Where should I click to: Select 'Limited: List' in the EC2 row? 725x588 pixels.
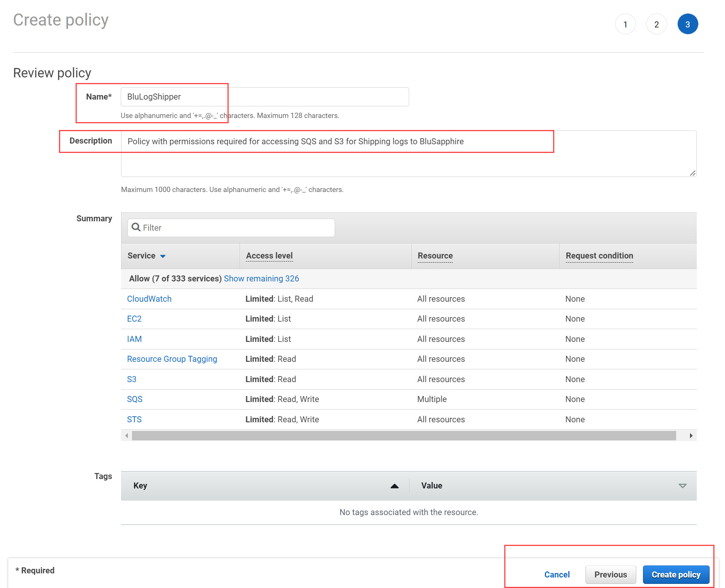268,319
